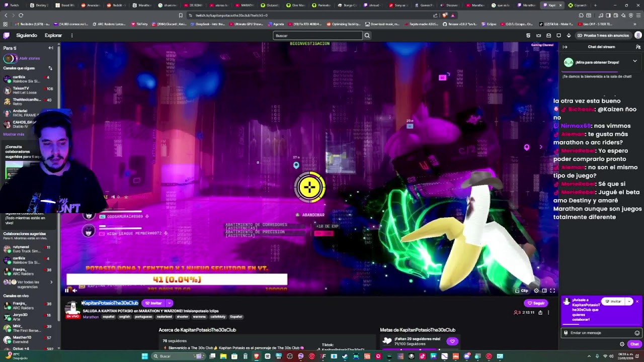Toggle theater mode on the player
The width and height of the screenshot is (644, 362).
[x=544, y=291]
